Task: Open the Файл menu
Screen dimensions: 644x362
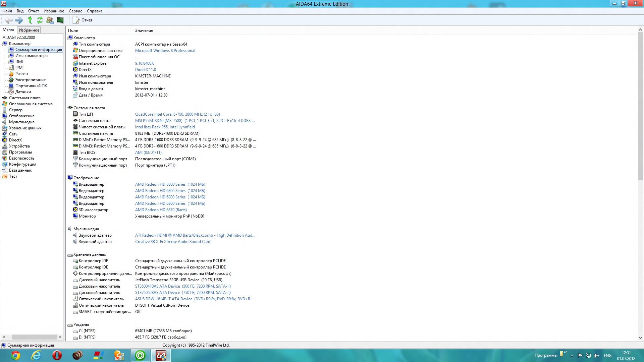Action: [x=7, y=11]
